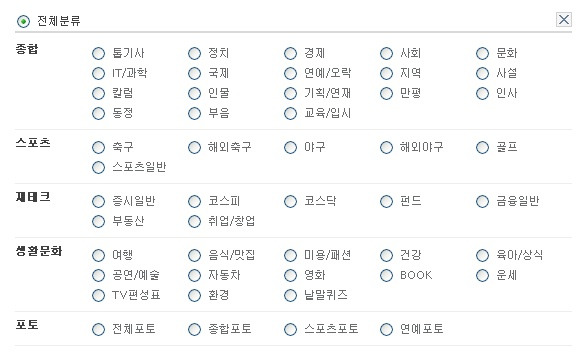Select the 여행 radio option
587x361 pixels.
(98, 256)
